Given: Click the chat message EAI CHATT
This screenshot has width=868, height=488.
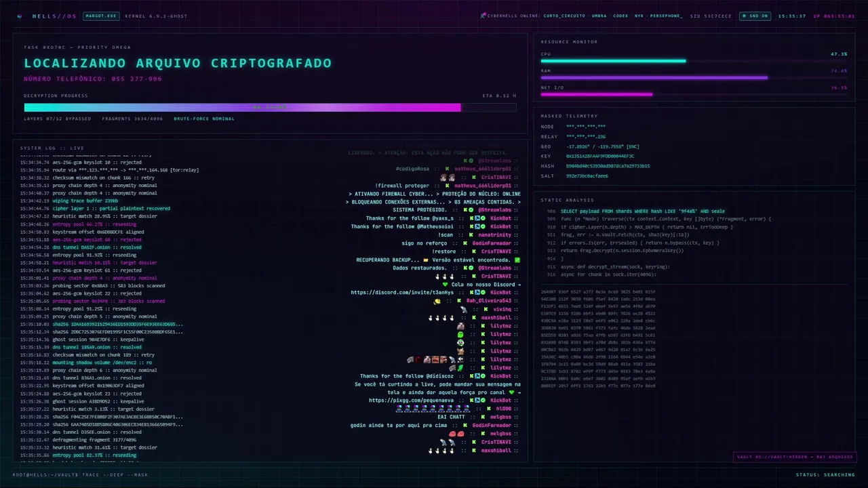Looking at the screenshot, I should click(x=451, y=417).
